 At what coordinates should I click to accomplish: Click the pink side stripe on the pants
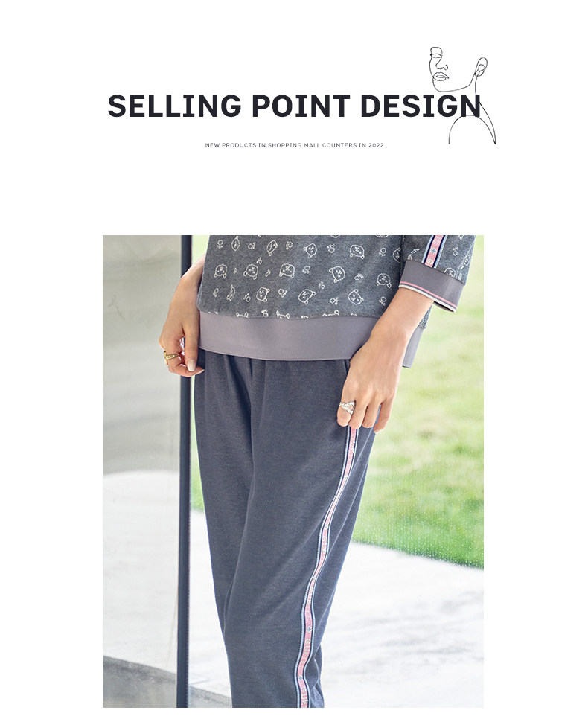(x=325, y=566)
